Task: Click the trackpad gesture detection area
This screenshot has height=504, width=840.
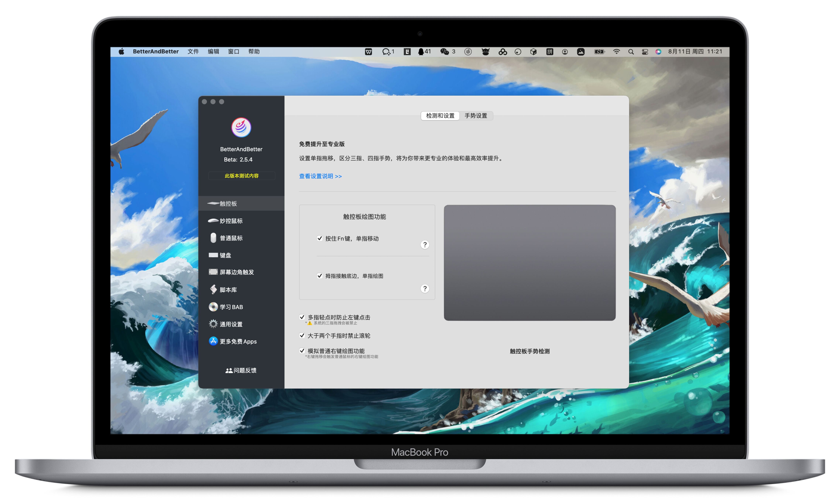Action: tap(530, 263)
